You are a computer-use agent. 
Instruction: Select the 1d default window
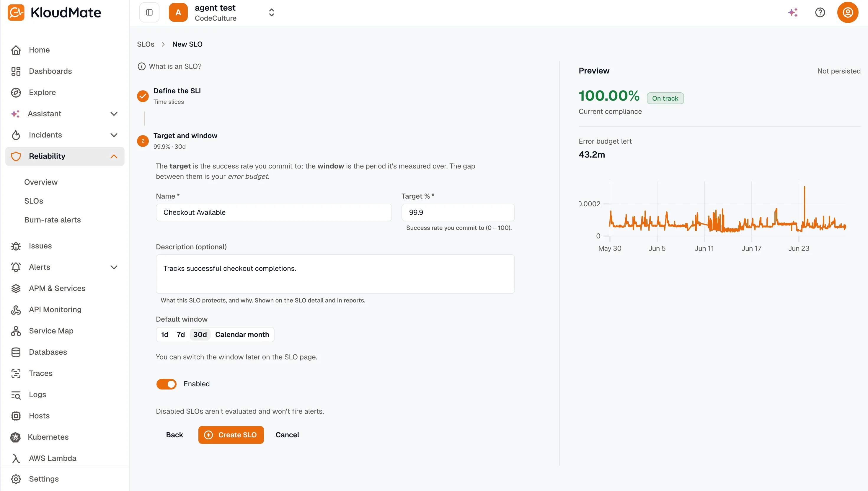click(165, 335)
